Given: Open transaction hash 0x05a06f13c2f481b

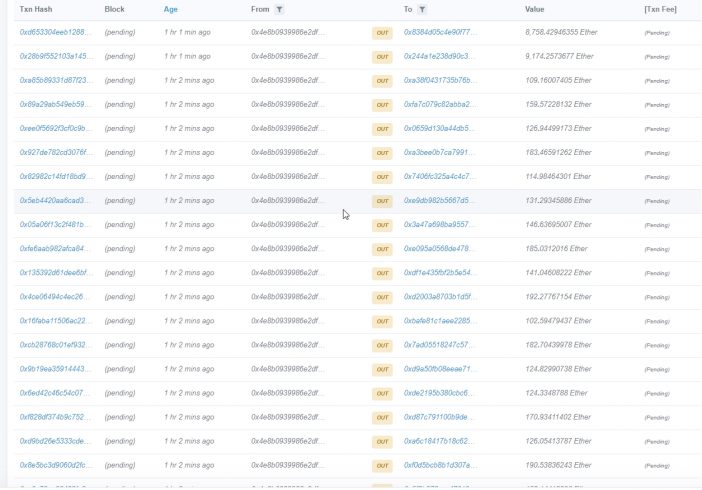Looking at the screenshot, I should coord(56,225).
